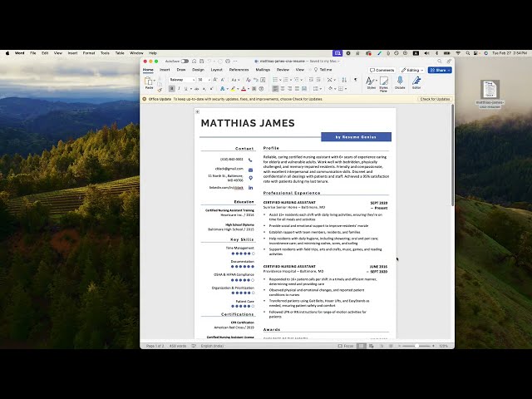The width and height of the screenshot is (532, 399).
Task: Expand the numbering list dropdown
Action: [291, 80]
